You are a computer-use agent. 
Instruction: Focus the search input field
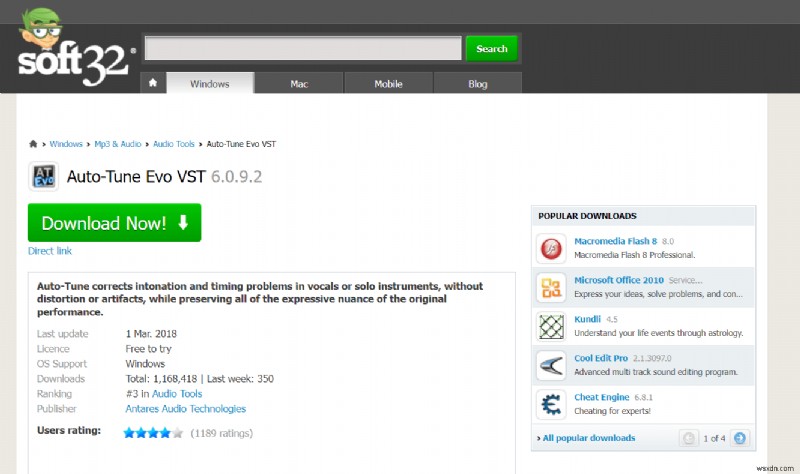303,48
